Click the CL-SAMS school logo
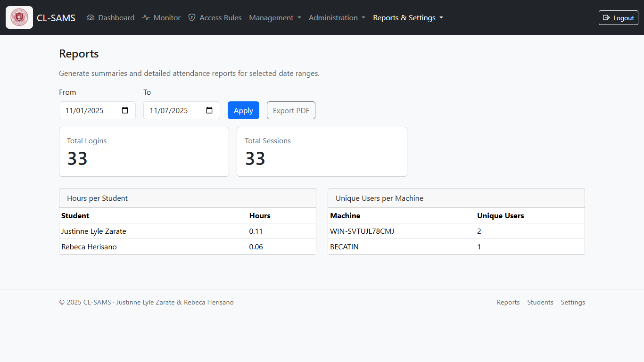This screenshot has height=362, width=644. point(19,17)
